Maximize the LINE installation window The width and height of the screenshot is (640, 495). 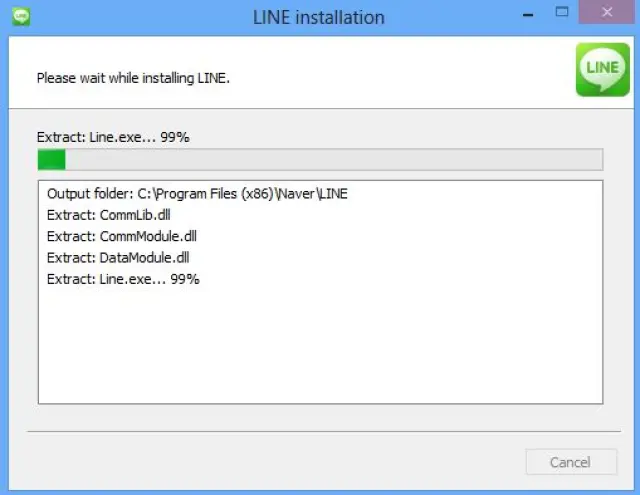tap(563, 14)
